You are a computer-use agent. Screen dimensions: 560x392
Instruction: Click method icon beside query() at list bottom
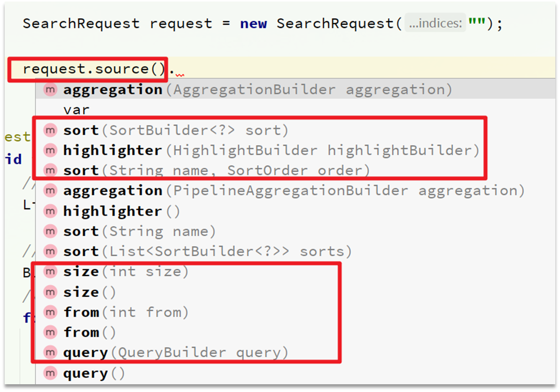(x=50, y=373)
